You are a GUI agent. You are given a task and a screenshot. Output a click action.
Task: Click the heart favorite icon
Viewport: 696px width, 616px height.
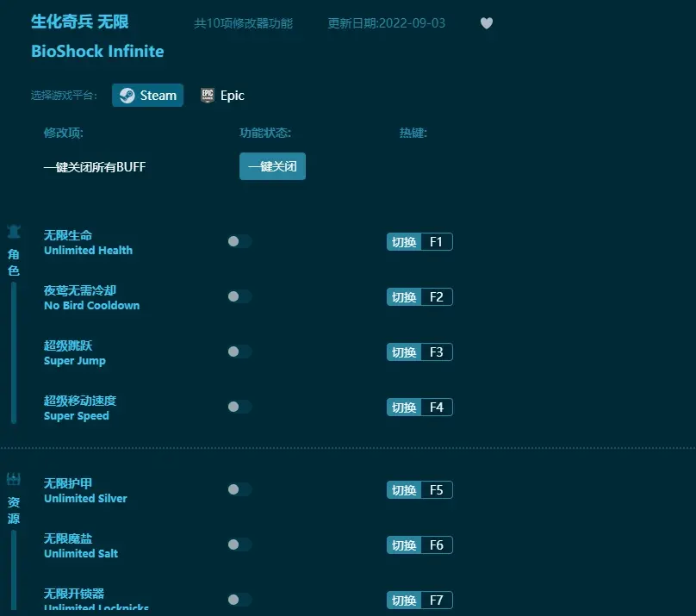point(487,23)
